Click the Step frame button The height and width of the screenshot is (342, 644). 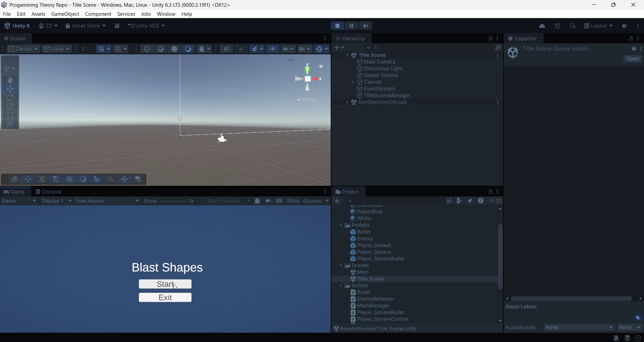click(366, 26)
